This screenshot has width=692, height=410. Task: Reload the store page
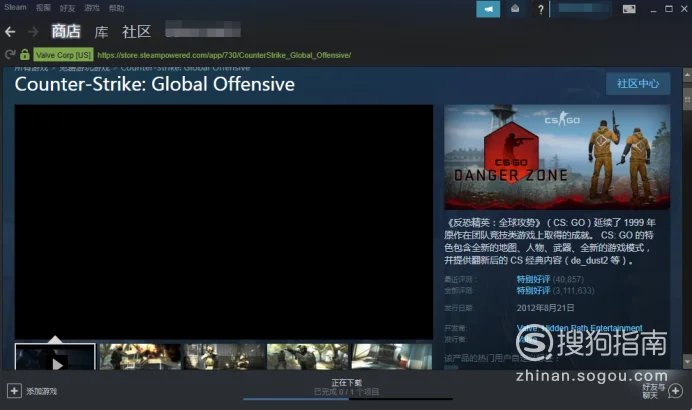[x=10, y=55]
